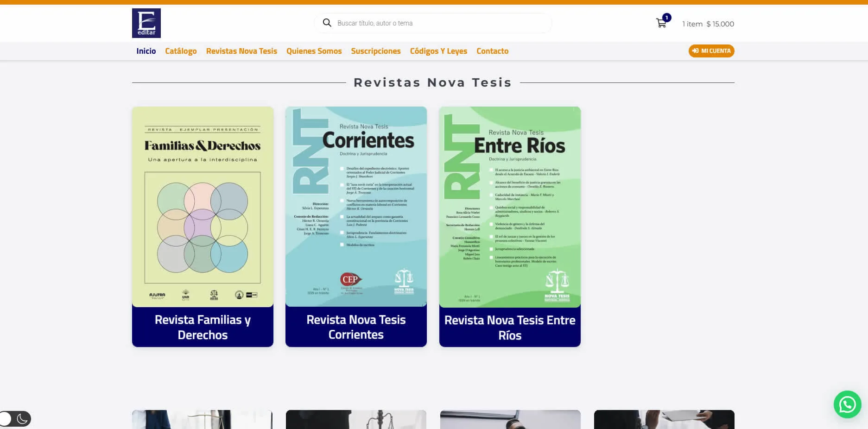Image resolution: width=868 pixels, height=429 pixels.
Task: Open WhatsApp chat bubble
Action: 847,404
